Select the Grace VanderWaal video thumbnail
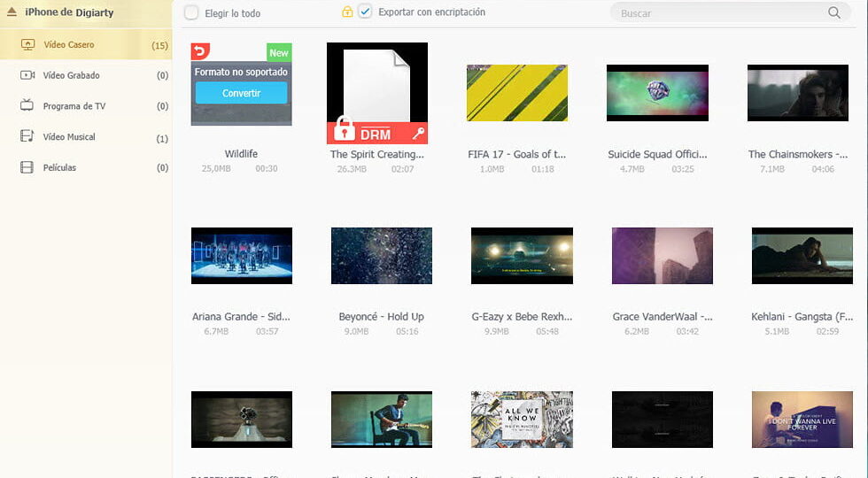This screenshot has width=868, height=478. coord(663,256)
